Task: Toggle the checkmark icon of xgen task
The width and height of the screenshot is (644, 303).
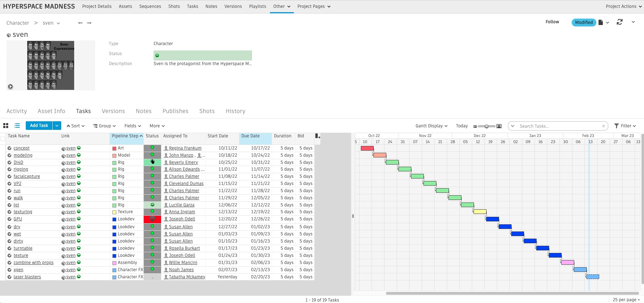Action: pyautogui.click(x=10, y=270)
